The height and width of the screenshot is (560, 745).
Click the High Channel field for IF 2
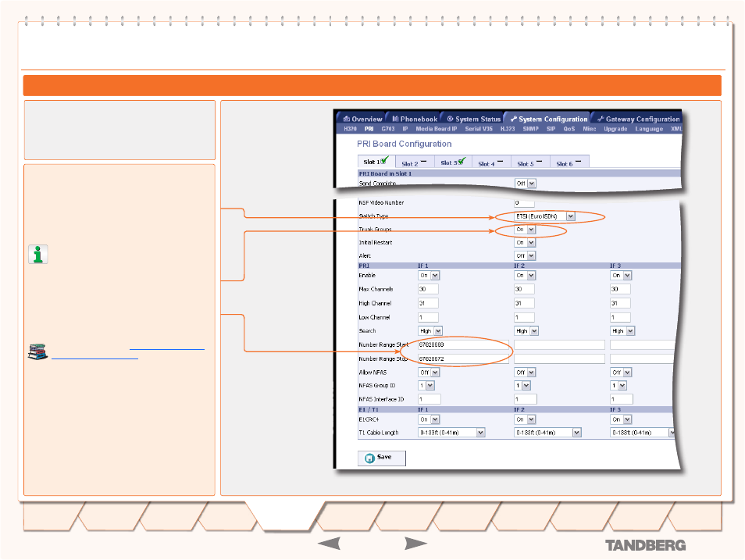point(524,303)
